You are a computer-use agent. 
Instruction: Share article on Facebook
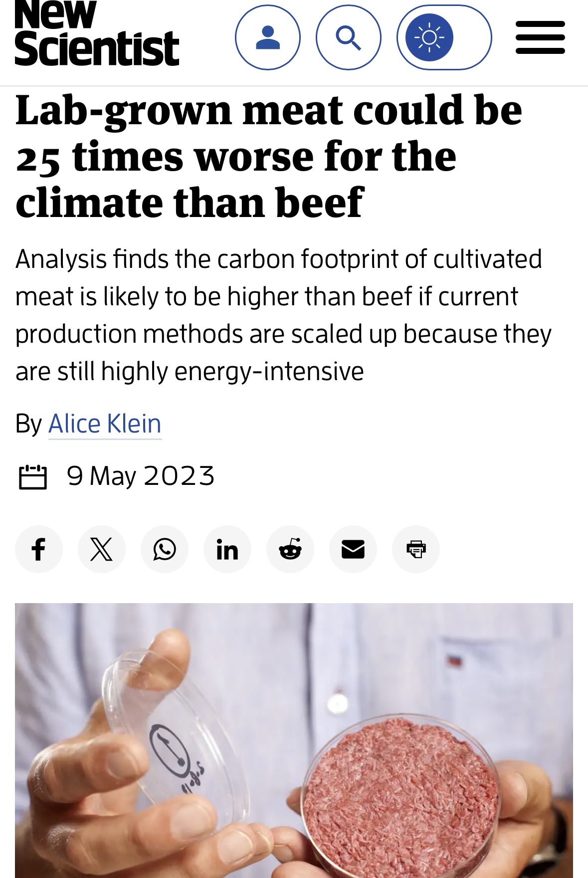click(39, 549)
